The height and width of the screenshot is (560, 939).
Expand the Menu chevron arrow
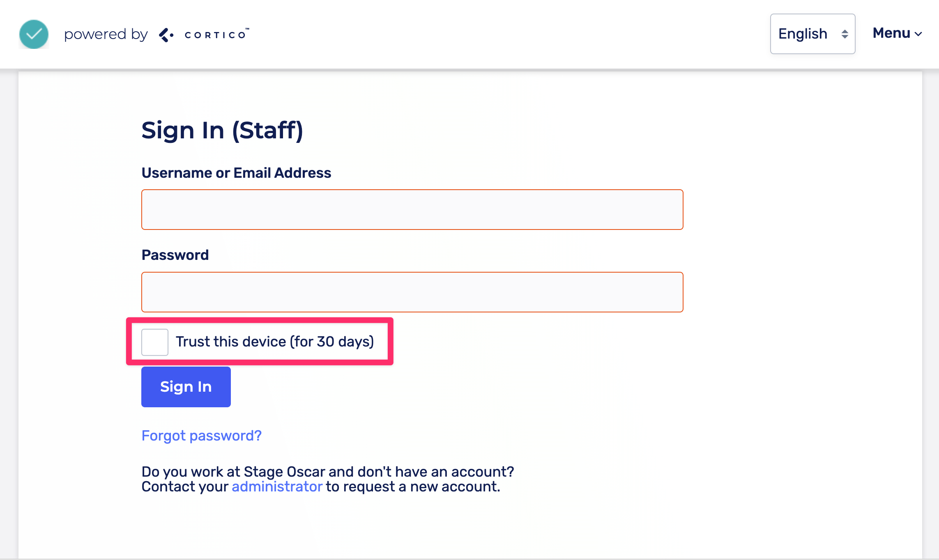918,34
